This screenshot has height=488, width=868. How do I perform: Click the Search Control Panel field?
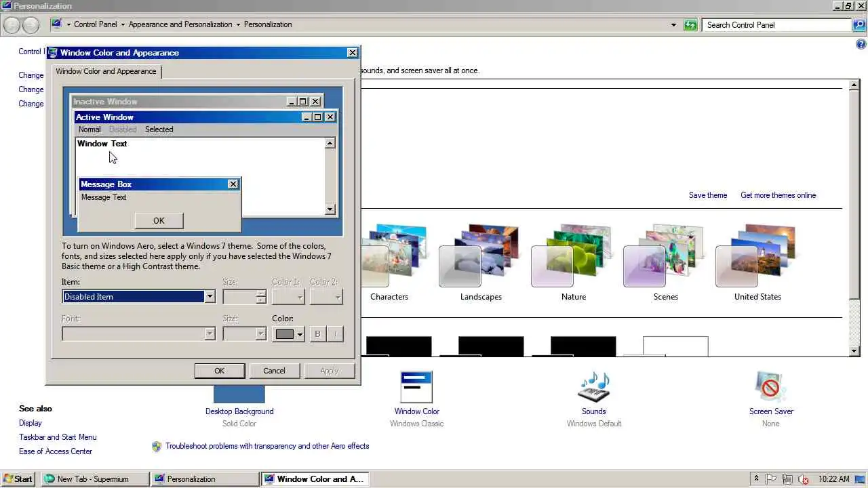(777, 25)
